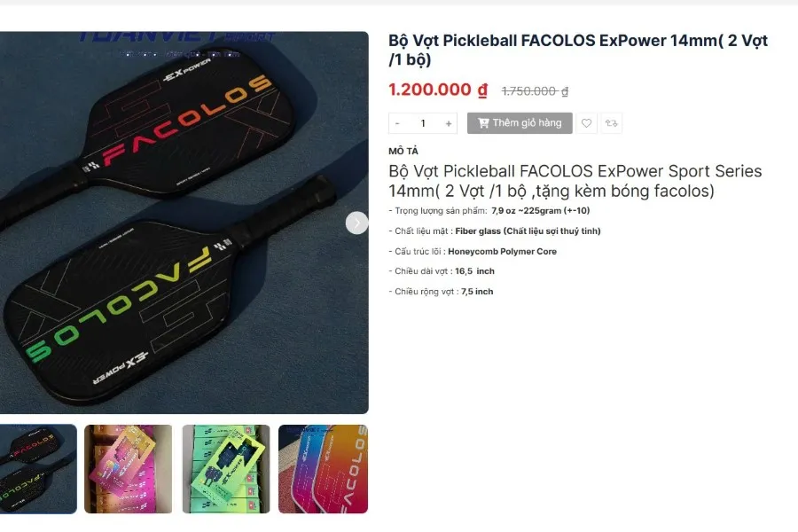Click the main FACOLOS paddle product image

[184, 223]
